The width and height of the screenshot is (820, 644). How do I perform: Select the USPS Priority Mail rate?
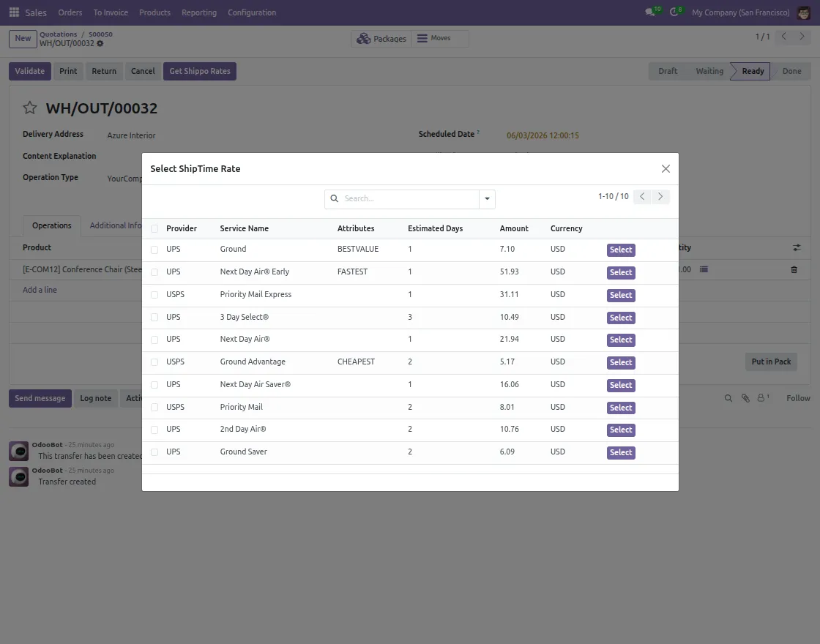(x=621, y=408)
